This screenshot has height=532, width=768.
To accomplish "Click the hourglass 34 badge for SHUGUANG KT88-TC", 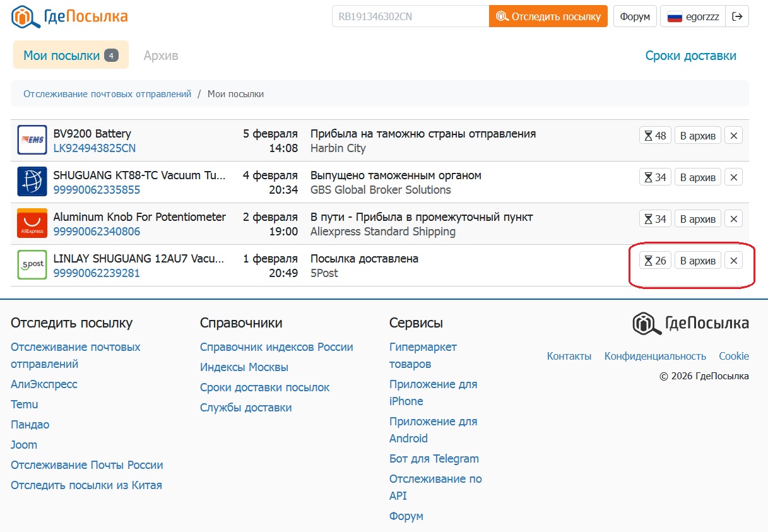I will 655,177.
